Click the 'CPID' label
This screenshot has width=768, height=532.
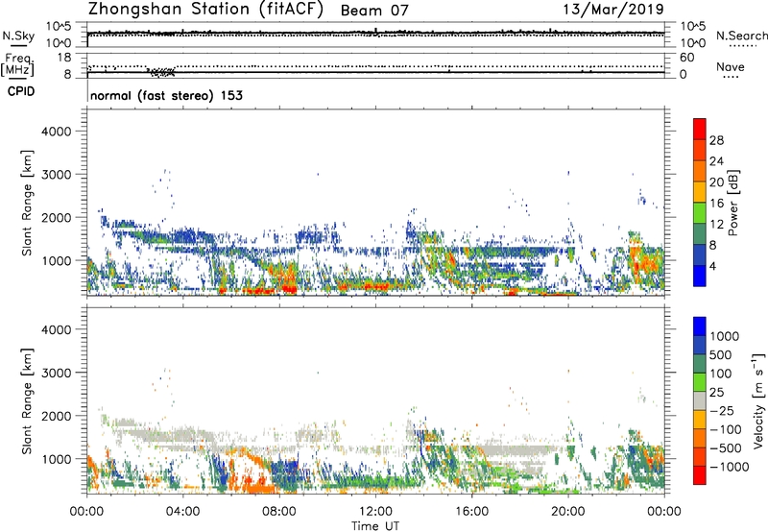point(21,91)
